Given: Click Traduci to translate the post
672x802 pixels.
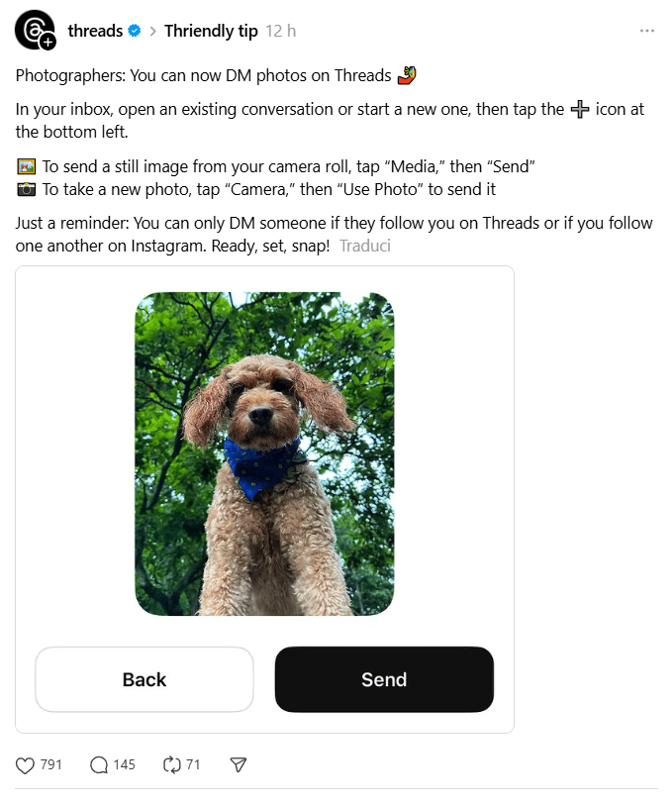Looking at the screenshot, I should [x=364, y=246].
